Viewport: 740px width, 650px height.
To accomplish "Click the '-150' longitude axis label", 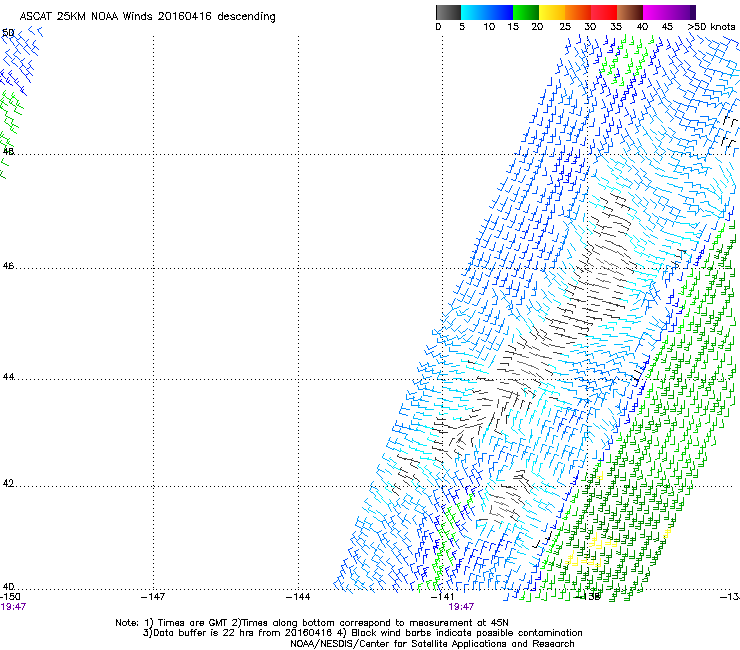I will pyautogui.click(x=10, y=597).
